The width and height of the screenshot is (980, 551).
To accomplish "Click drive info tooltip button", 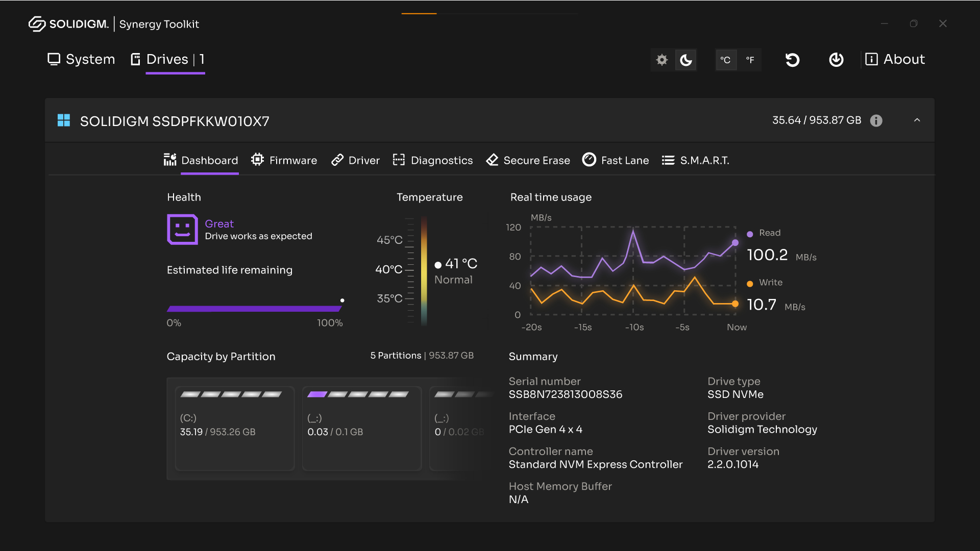I will 876,120.
